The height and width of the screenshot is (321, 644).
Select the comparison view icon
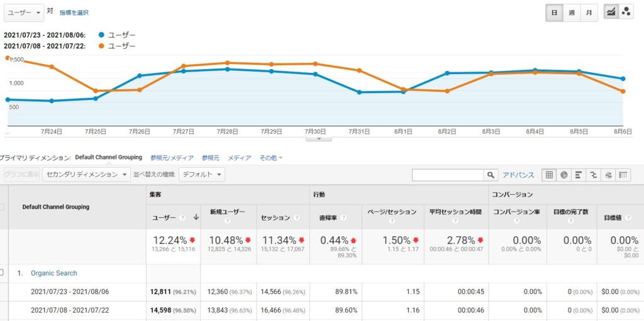(x=593, y=175)
